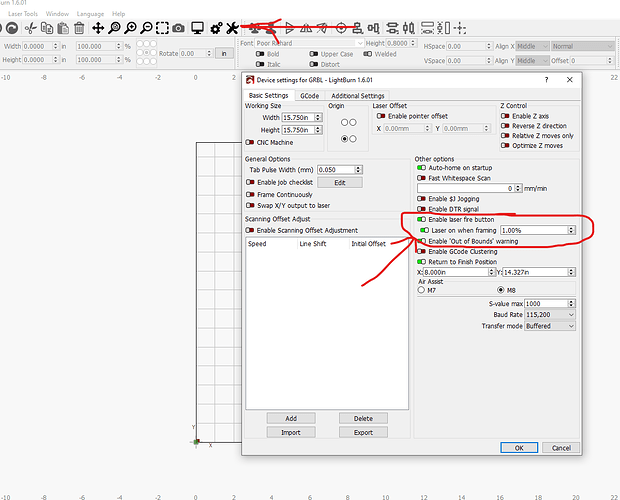
Task: Click the Cancel button
Action: click(x=561, y=448)
